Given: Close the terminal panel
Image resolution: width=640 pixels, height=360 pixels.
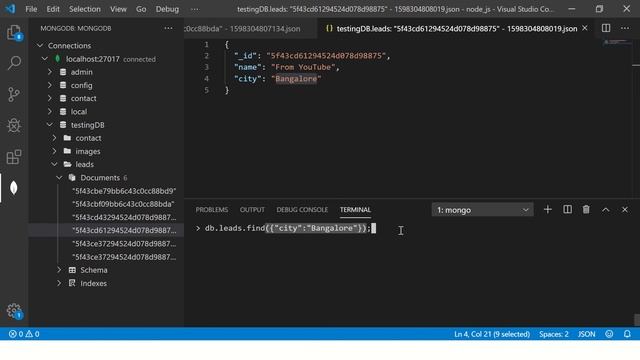Looking at the screenshot, I should (x=625, y=210).
